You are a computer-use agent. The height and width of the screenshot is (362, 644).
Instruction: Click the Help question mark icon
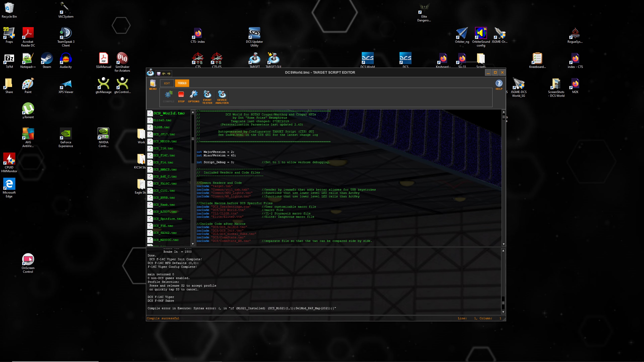click(x=499, y=85)
